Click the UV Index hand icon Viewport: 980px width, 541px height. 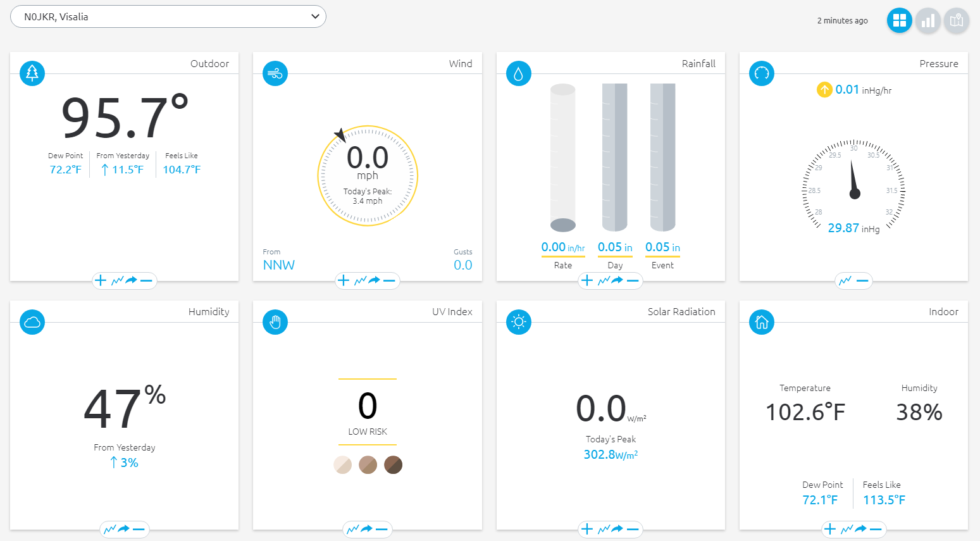click(x=275, y=322)
